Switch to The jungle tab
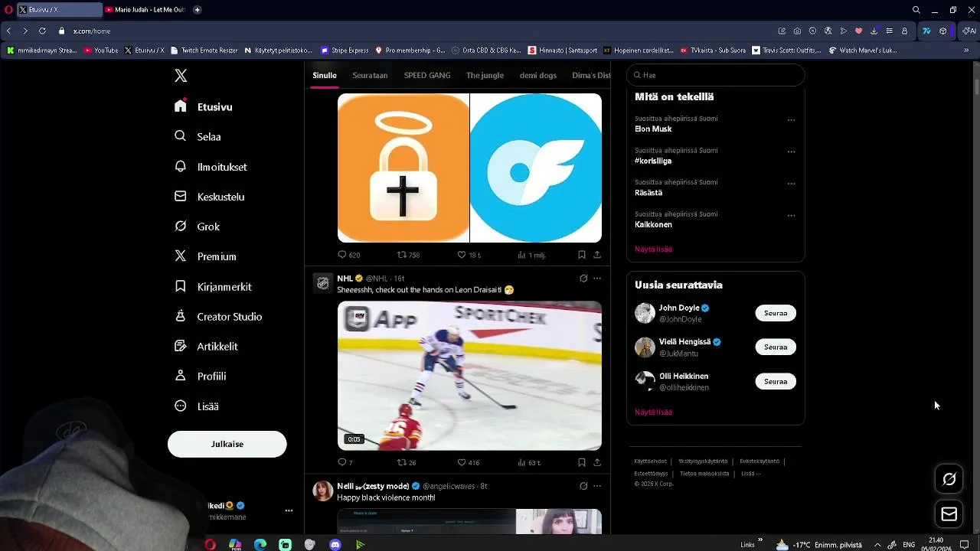 coord(485,75)
